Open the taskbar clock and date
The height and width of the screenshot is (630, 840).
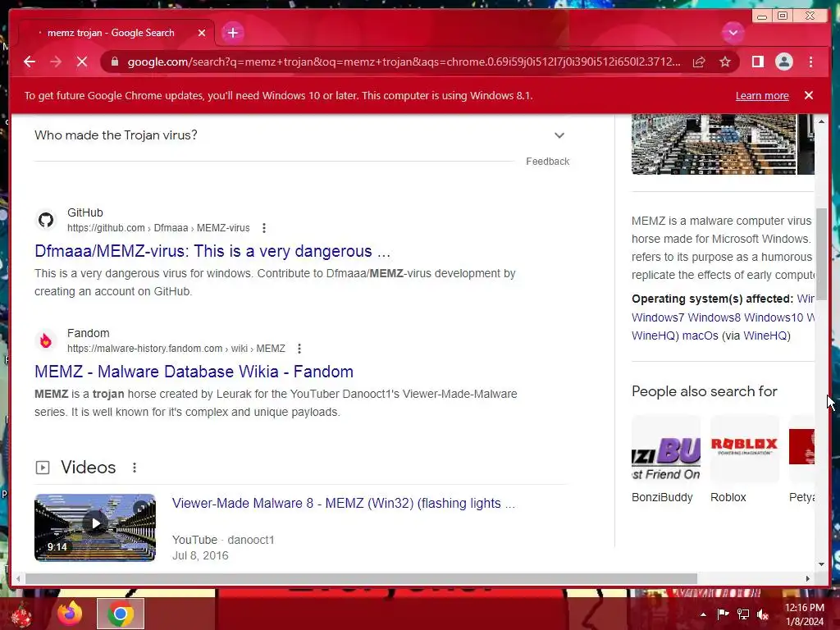coord(805,614)
